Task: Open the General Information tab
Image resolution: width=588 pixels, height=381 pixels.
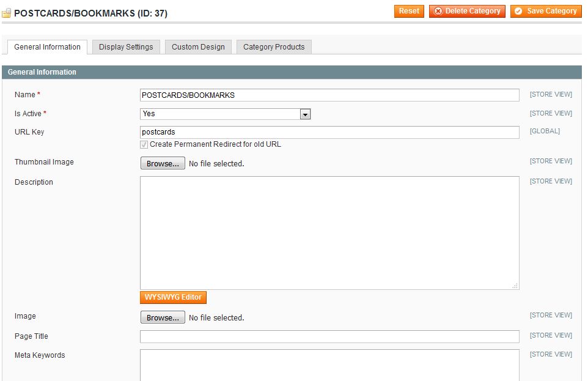Action: click(47, 47)
